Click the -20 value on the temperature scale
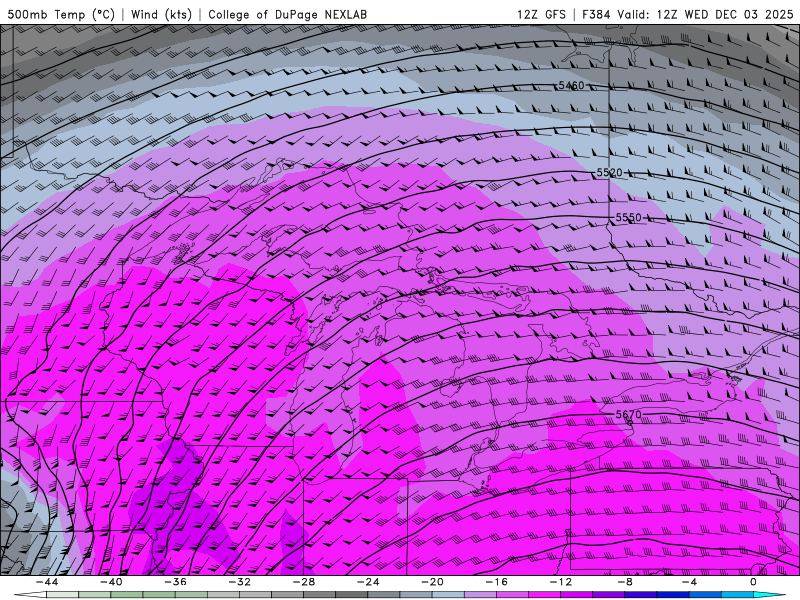The height and width of the screenshot is (600, 800). 433,582
